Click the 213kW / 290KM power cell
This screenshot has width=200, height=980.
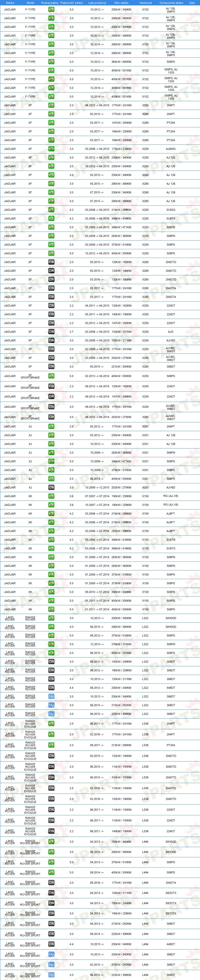121,745
